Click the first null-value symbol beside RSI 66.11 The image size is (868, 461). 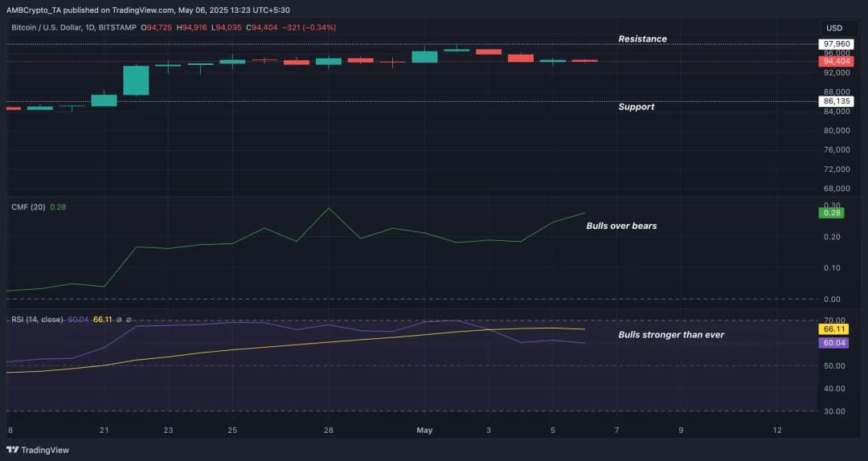[x=118, y=320]
